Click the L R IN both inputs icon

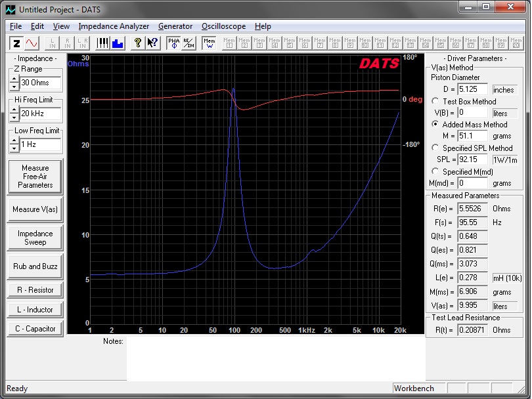tap(83, 43)
